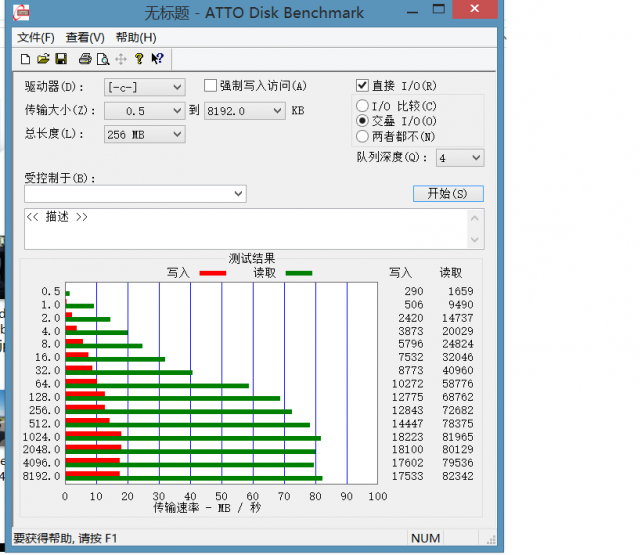
Task: Click the 8192.0 row label in chart
Action: tap(41, 476)
